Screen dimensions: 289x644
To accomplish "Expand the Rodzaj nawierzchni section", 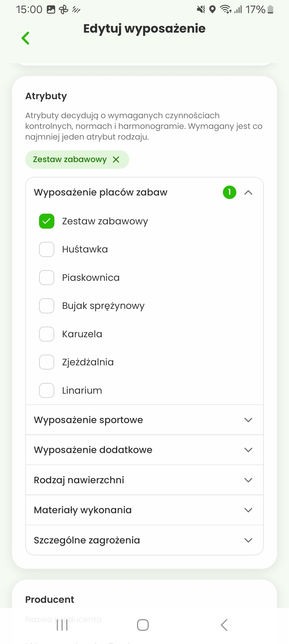I will click(144, 480).
